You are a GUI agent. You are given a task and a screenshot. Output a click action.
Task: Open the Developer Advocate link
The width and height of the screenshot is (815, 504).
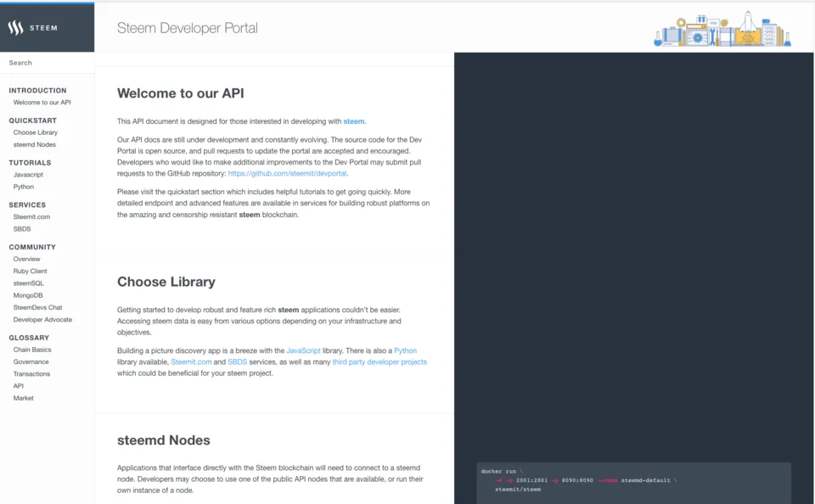pos(42,320)
